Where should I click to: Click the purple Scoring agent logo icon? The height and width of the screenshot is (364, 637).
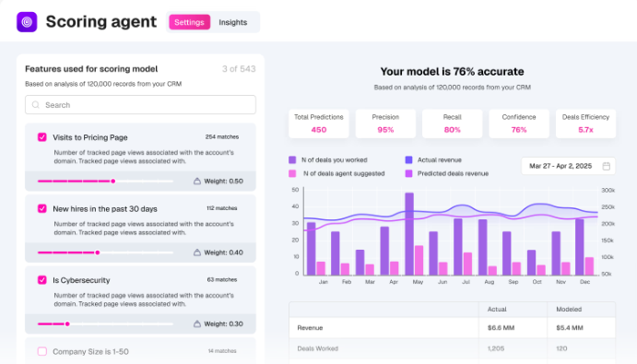tap(27, 22)
